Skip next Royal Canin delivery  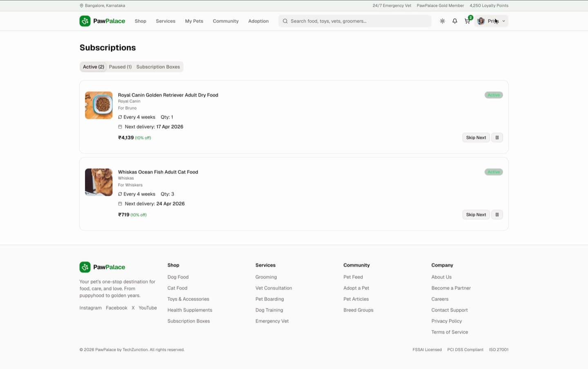pyautogui.click(x=476, y=138)
